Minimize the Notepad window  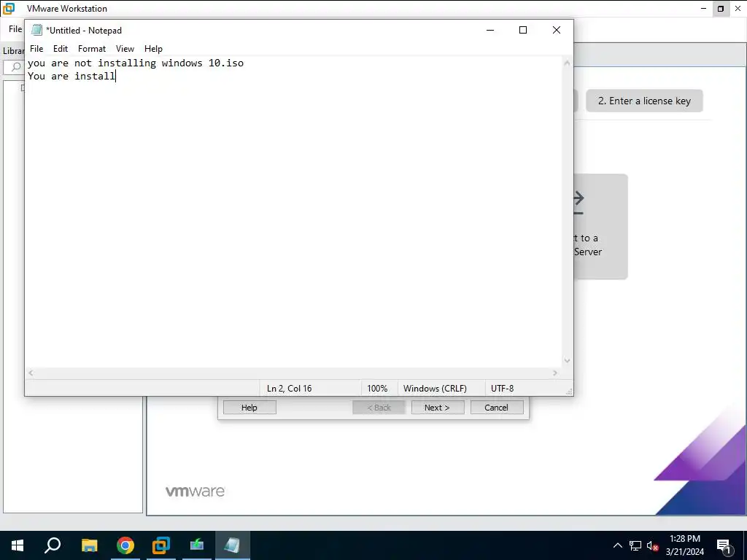(490, 30)
